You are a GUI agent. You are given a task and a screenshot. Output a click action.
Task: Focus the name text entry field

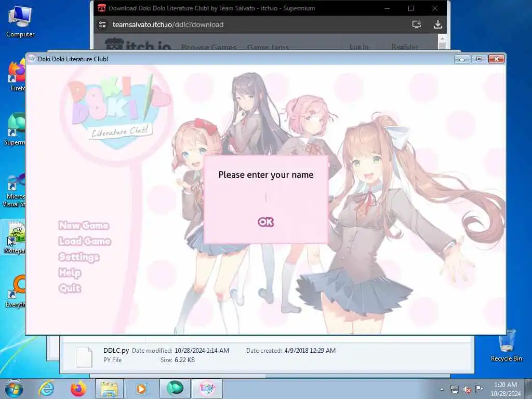click(265, 197)
